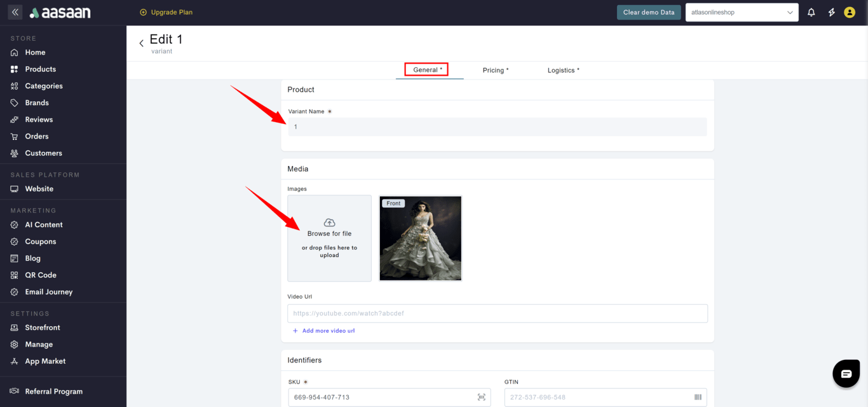Click the Variant Name input field
The image size is (868, 407).
coord(497,127)
